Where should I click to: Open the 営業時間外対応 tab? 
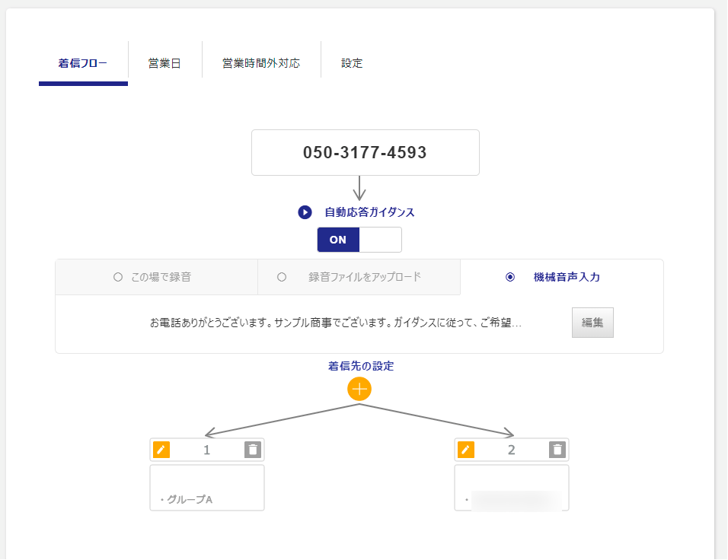(x=261, y=63)
